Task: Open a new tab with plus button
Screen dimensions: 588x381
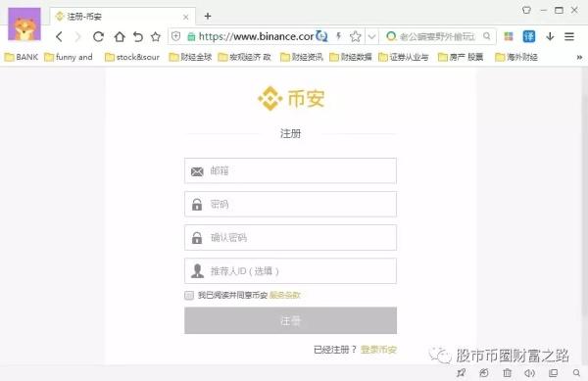Action: coord(208,16)
